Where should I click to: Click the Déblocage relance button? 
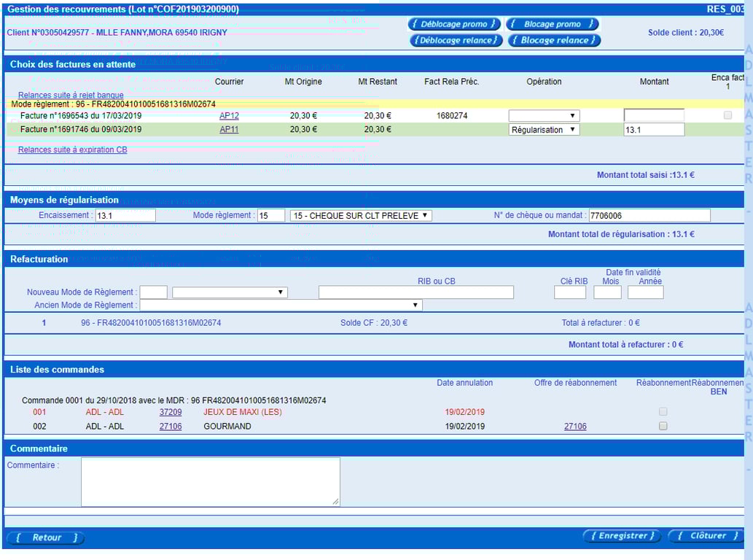point(456,40)
